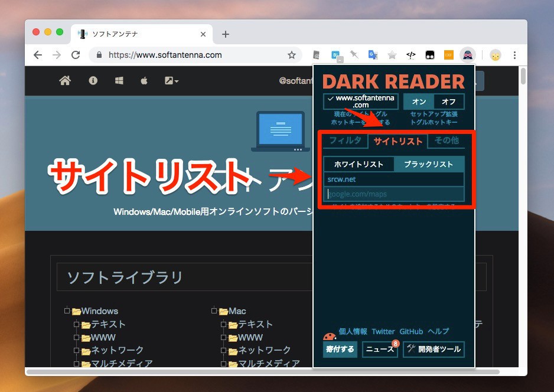Image resolution: width=554 pixels, height=392 pixels.
Task: Turn Dark Reader off with オフ
Action: [449, 102]
